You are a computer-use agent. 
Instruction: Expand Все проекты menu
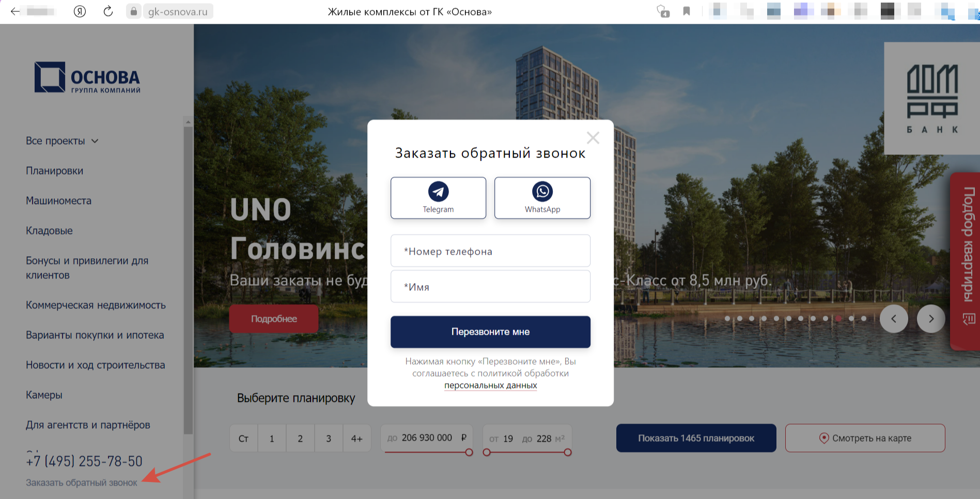62,141
